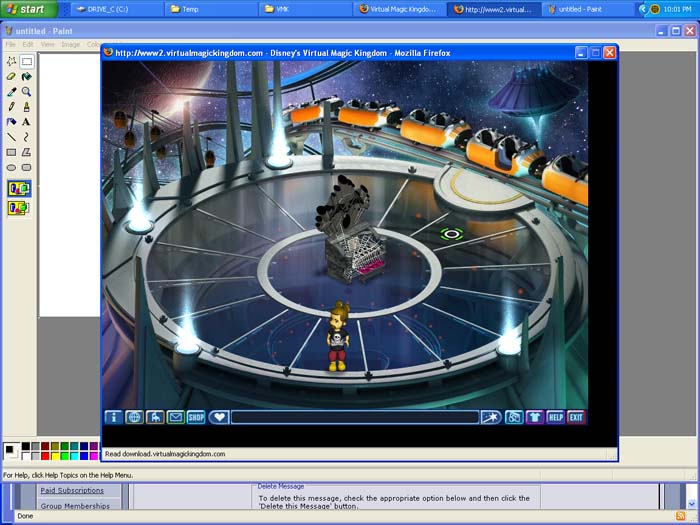This screenshot has width=700, height=525.
Task: Pick the Eraser tool in Paint
Action: coord(11,76)
